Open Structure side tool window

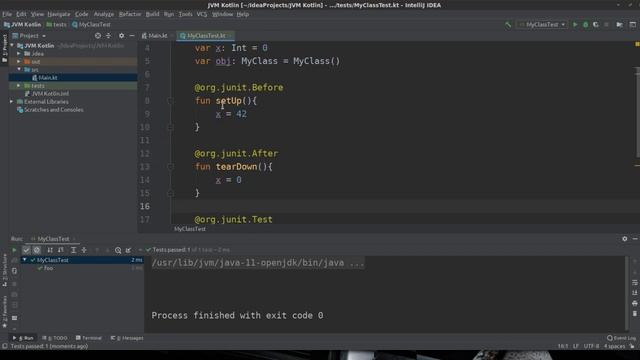(4, 270)
